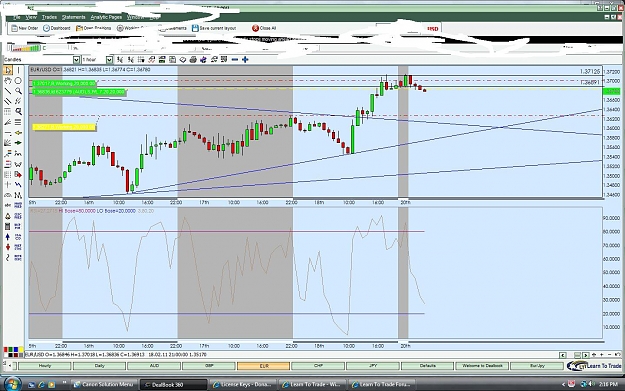Select the blue up arrow marker
The height and width of the screenshot is (391, 625).
pos(8,237)
